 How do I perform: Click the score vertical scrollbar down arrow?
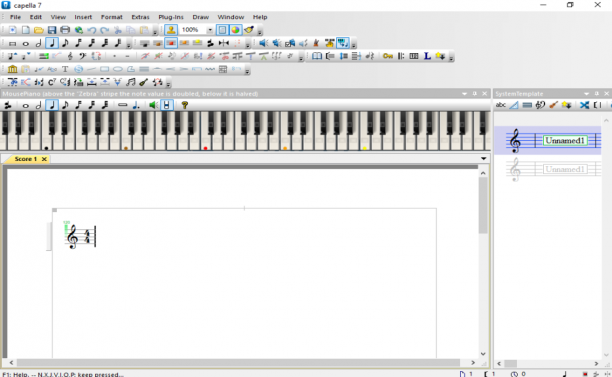pos(483,354)
